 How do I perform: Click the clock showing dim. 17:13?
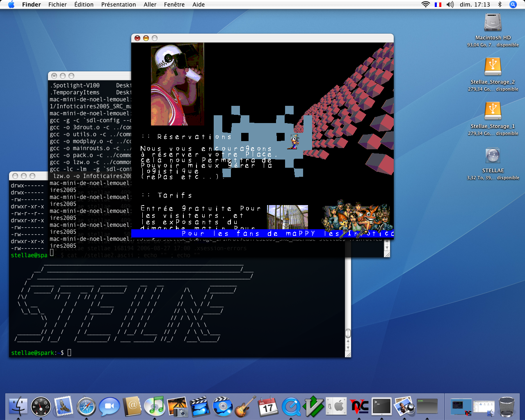tap(475, 5)
